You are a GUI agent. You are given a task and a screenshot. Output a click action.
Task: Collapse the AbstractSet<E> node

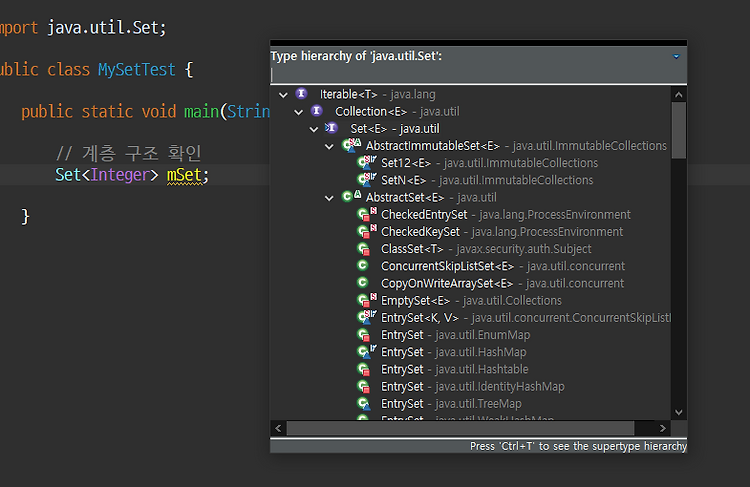point(329,198)
